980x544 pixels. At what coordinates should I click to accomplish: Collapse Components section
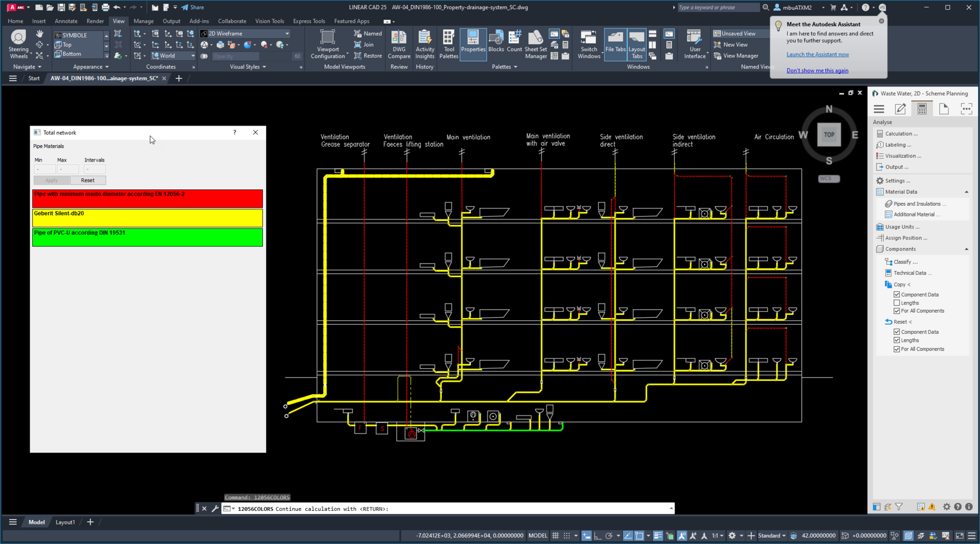click(966, 249)
